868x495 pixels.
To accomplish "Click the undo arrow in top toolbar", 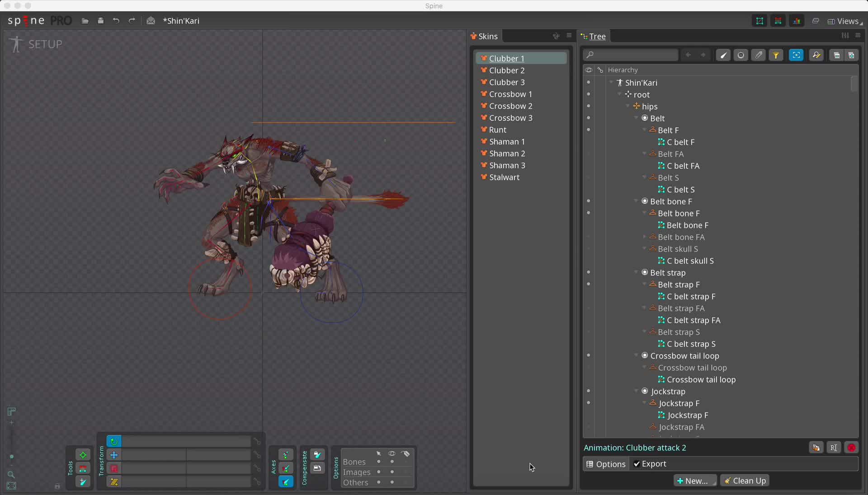I will pos(116,21).
